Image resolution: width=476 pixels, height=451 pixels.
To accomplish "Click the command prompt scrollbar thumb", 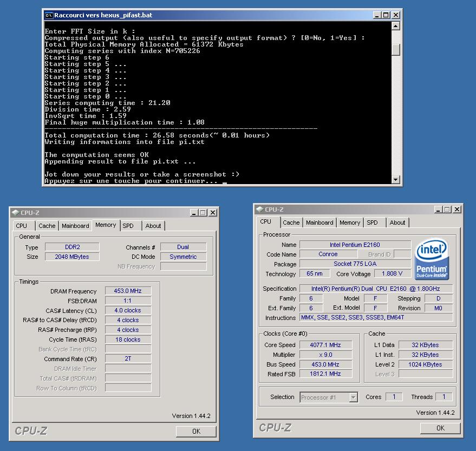I will coord(395,50).
